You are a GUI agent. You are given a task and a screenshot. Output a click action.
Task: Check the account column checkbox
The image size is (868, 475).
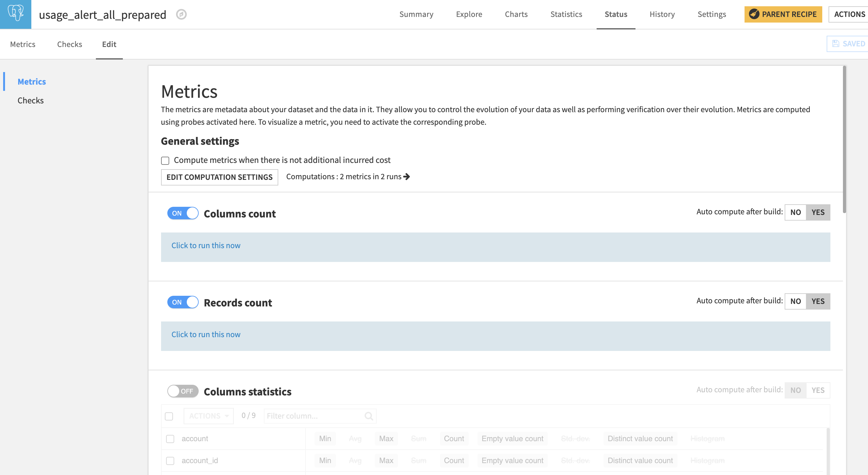[170, 439]
